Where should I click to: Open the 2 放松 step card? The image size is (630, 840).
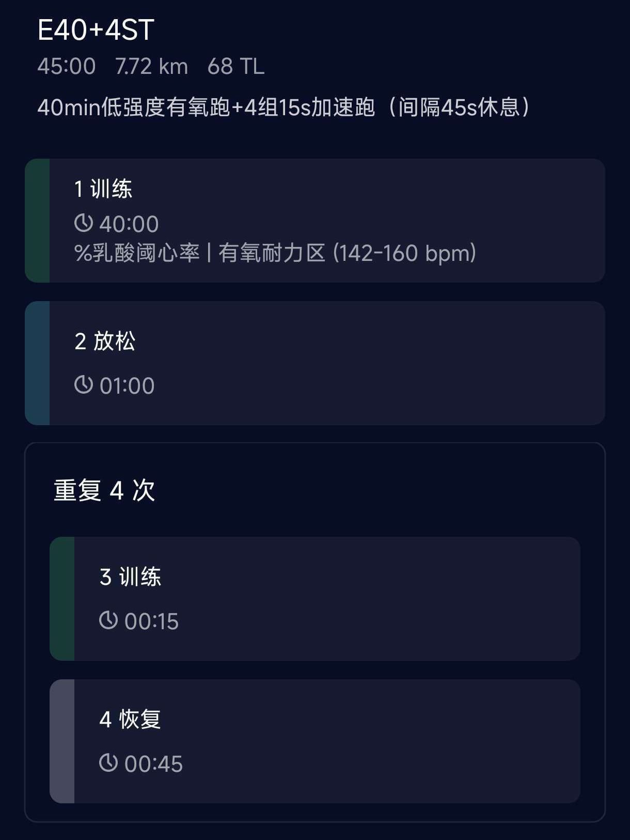click(326, 363)
